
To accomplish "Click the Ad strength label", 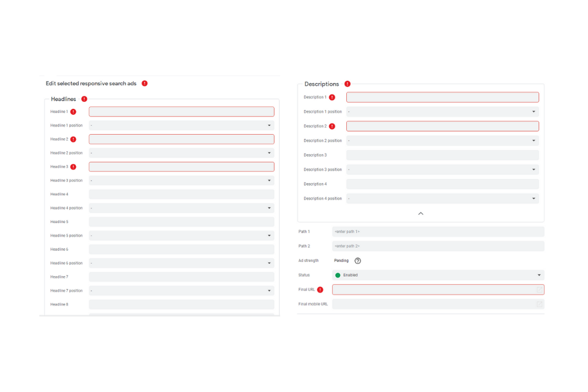I will point(309,261).
